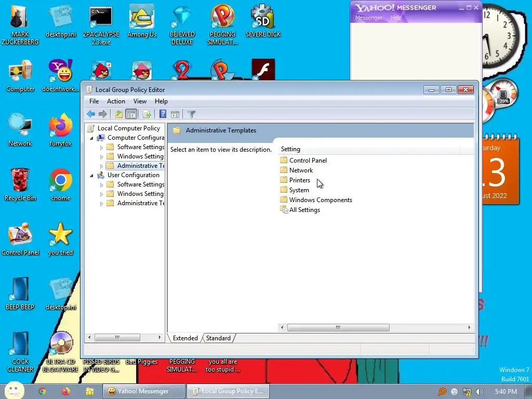This screenshot has height=399, width=532.
Task: Select the Computer desktop icon
Action: pyautogui.click(x=20, y=76)
